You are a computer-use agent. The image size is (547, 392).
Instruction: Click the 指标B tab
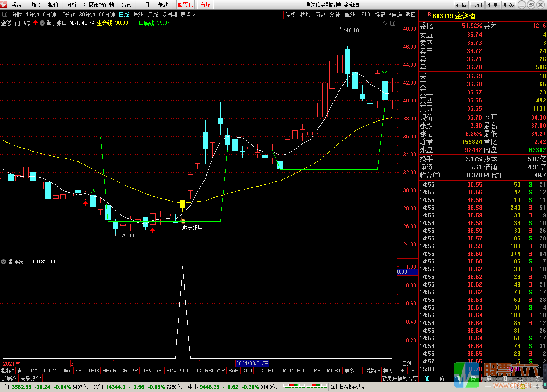373,371
